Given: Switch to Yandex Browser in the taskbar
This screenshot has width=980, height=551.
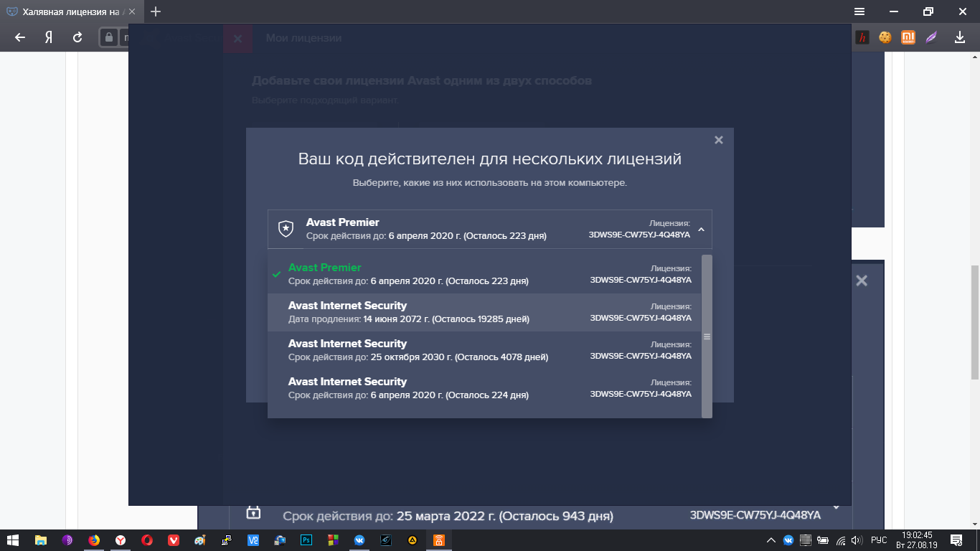Looking at the screenshot, I should [121, 540].
